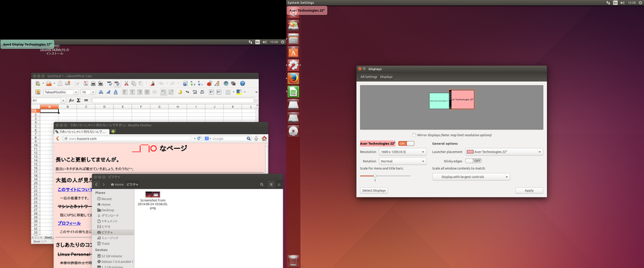
Task: Click the ピクチャ breadcrumb in Files
Action: point(132,185)
